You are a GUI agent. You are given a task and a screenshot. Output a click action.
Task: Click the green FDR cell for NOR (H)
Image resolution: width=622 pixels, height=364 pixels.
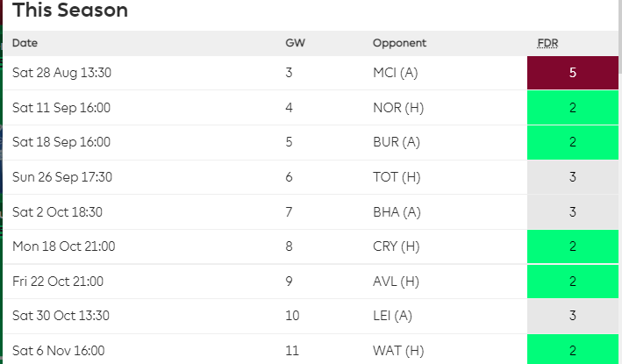coord(572,108)
